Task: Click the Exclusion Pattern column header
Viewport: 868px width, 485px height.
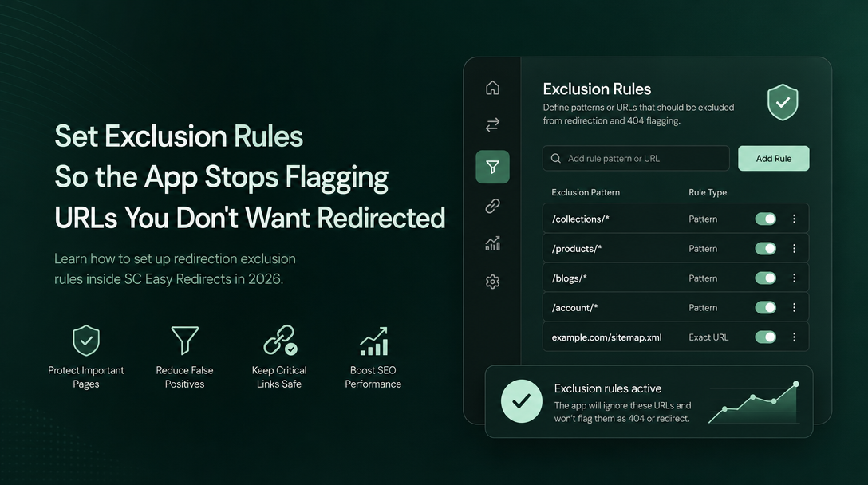Action: 586,192
